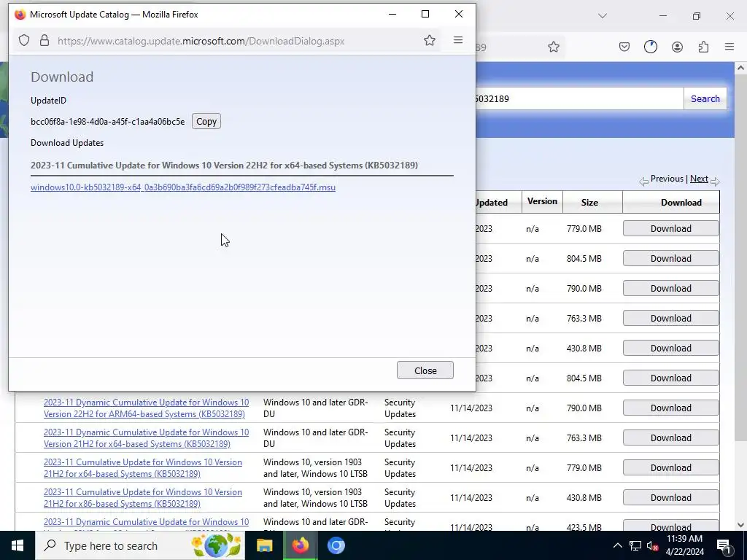
Task: Download the first 804.5 MB row update
Action: pos(671,259)
